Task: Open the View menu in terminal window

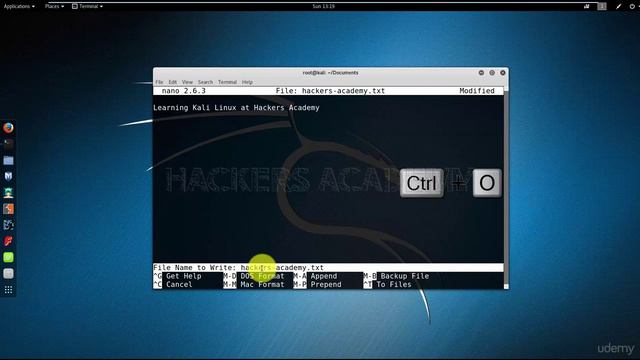Action: [187, 82]
